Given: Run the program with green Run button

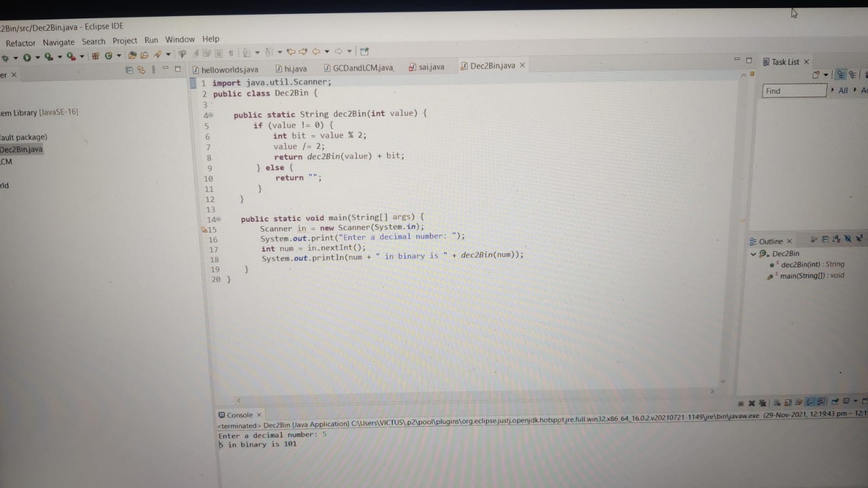Looking at the screenshot, I should pos(27,58).
